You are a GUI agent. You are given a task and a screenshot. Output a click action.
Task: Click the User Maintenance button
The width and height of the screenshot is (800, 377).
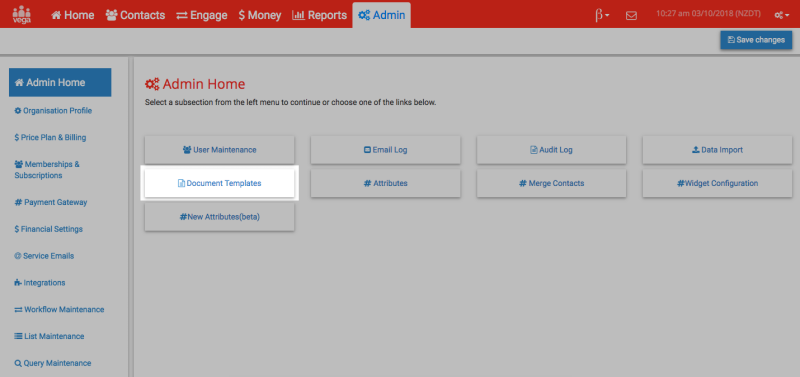click(x=219, y=150)
